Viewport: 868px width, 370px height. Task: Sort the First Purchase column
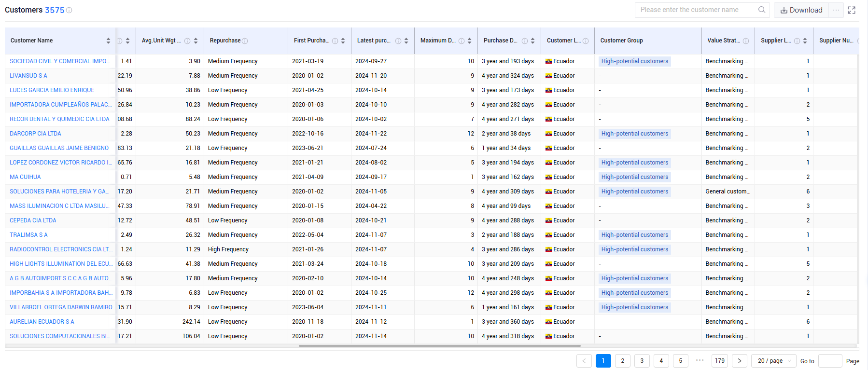[343, 41]
